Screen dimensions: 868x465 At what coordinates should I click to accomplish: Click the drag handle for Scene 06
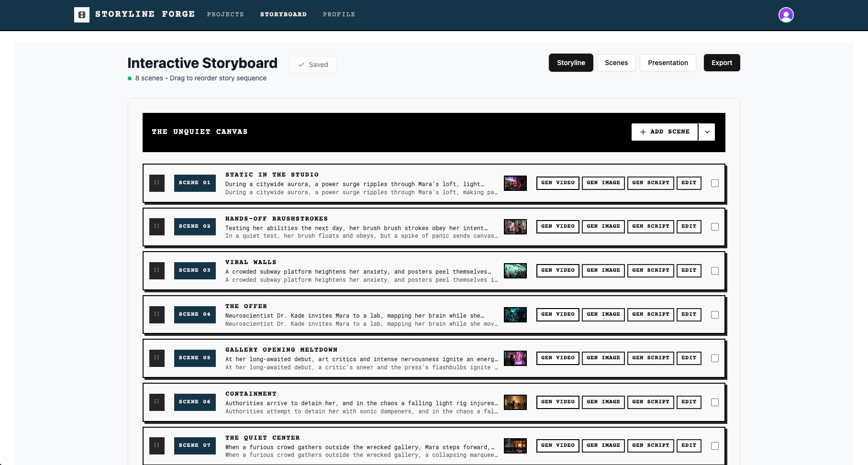pyautogui.click(x=157, y=402)
